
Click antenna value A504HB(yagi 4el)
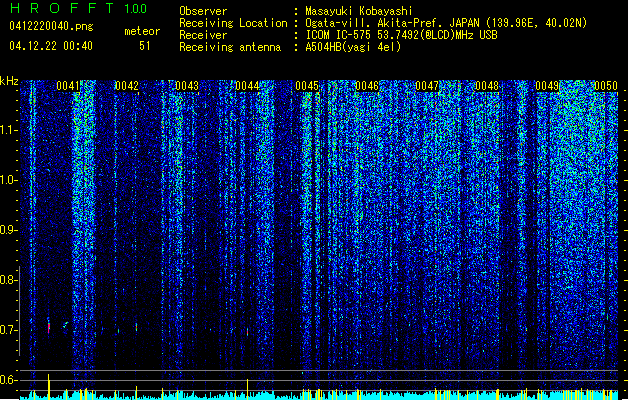[x=353, y=47]
